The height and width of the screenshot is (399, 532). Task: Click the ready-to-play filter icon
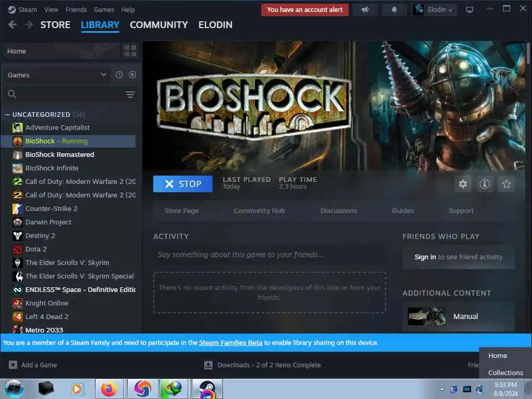pos(132,75)
